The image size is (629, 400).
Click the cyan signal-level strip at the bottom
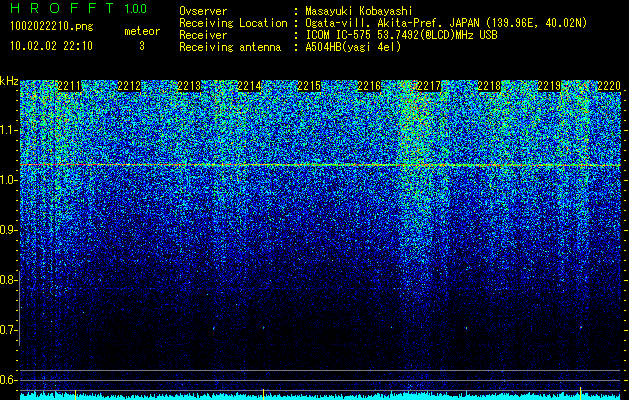[x=320, y=397]
